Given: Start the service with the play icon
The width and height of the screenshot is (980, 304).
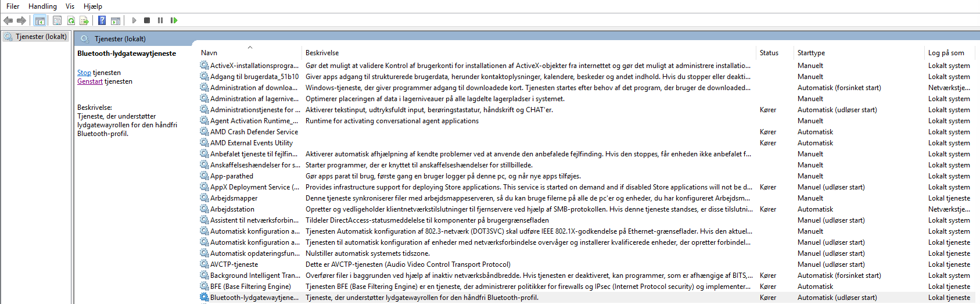Looking at the screenshot, I should coord(134,20).
